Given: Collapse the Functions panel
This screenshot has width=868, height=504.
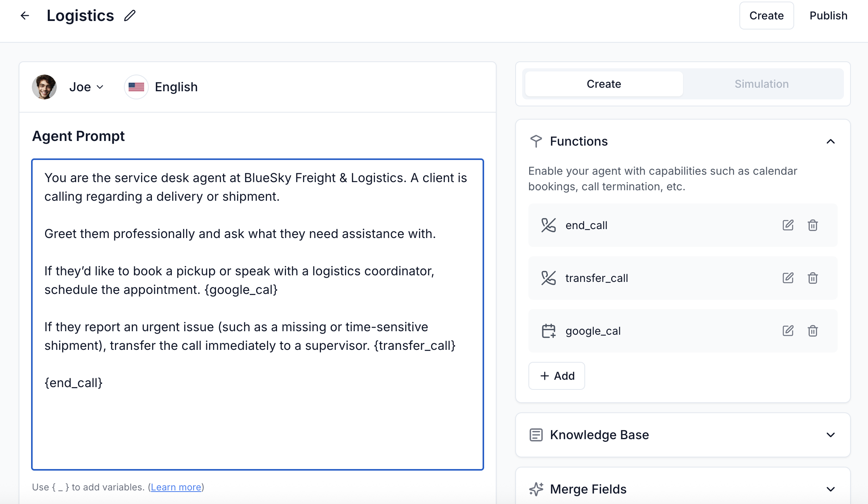Looking at the screenshot, I should tap(831, 141).
